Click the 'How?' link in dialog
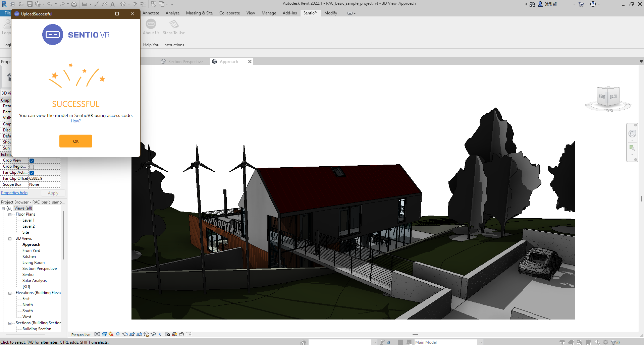Viewport: 644px width, 345px height. 76,121
